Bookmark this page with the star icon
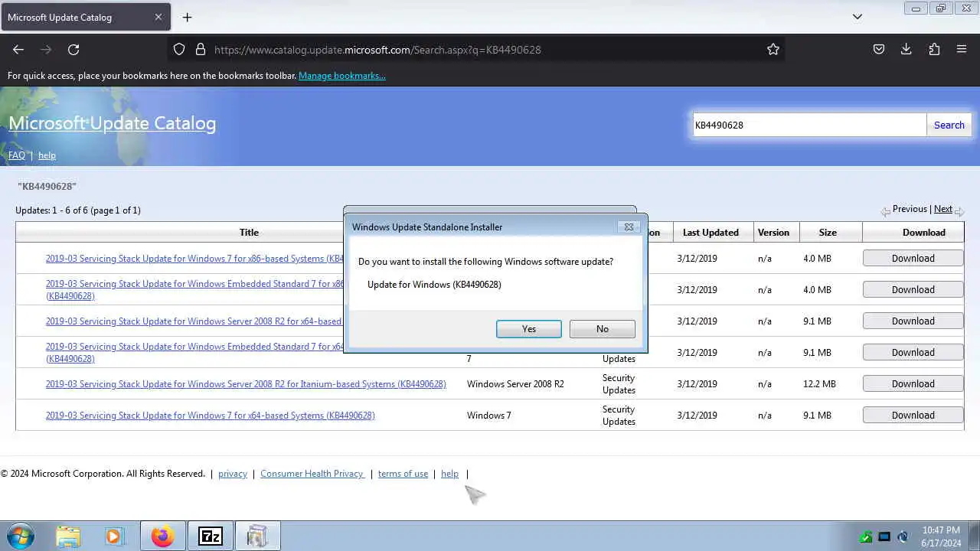980x551 pixels. [x=773, y=50]
